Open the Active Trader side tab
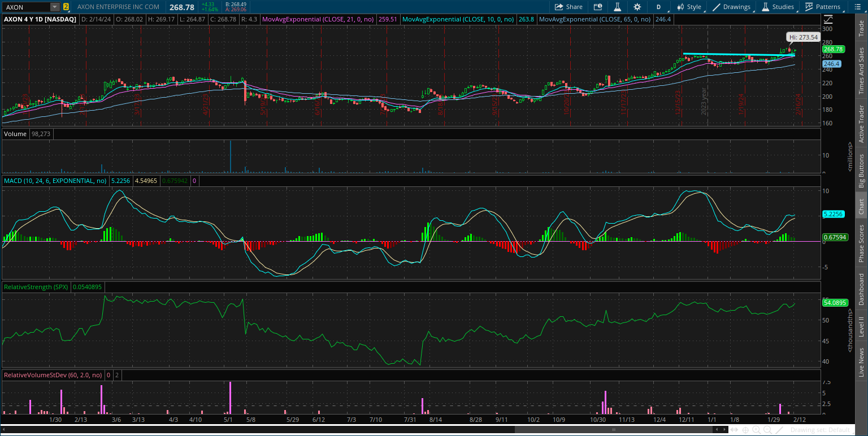 tap(861, 124)
